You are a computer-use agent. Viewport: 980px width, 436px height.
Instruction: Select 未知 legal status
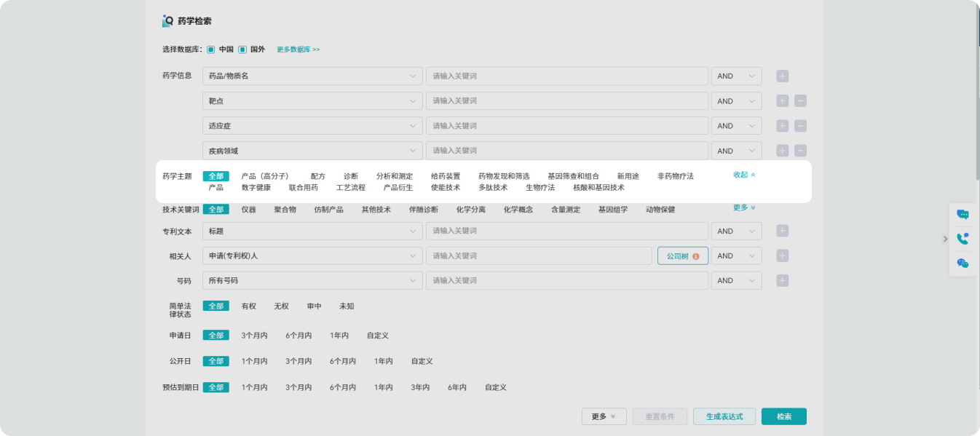tap(347, 306)
